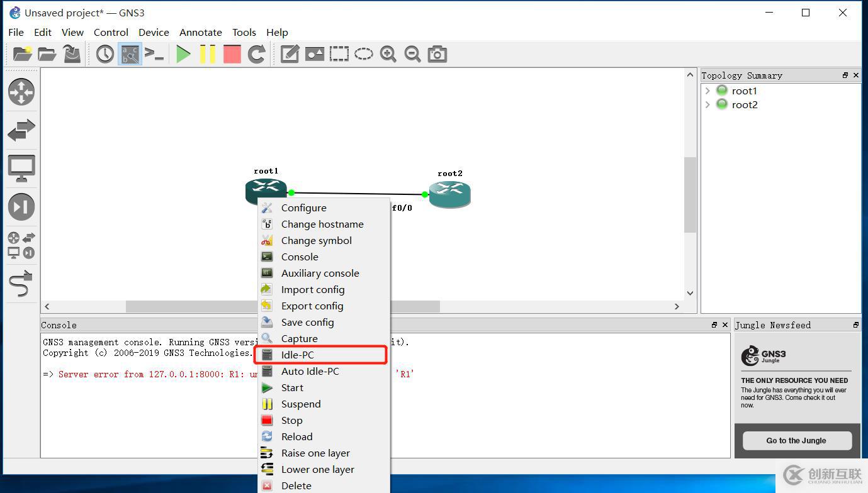
Task: Select Import config in context menu
Action: pyautogui.click(x=324, y=289)
